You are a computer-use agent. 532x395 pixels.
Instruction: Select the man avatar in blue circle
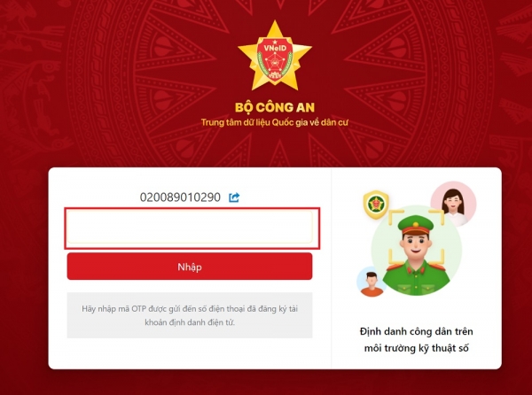point(372,282)
